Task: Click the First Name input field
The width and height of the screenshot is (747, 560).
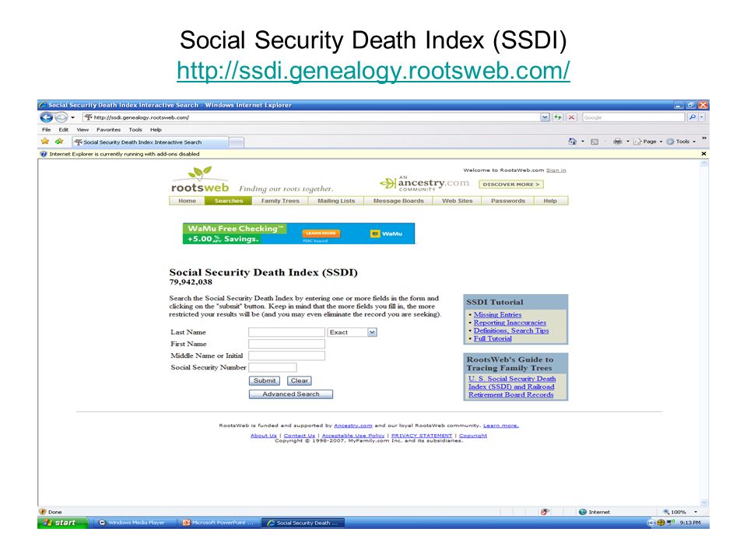Action: click(x=287, y=344)
